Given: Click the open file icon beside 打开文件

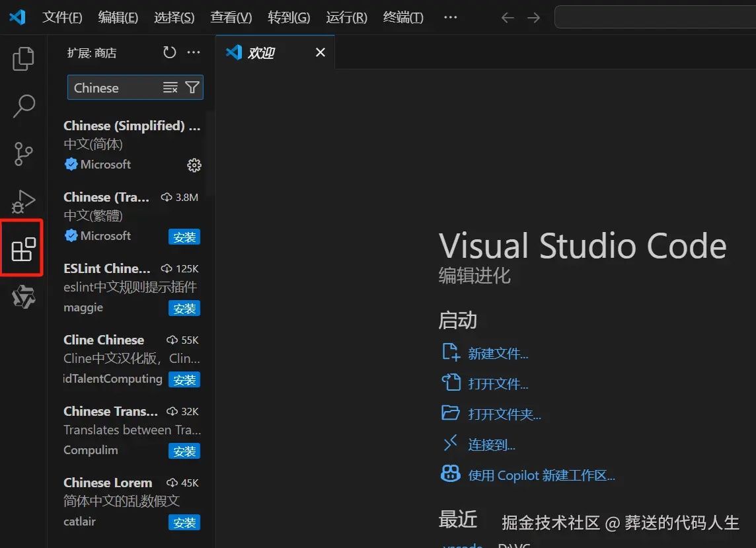Looking at the screenshot, I should click(451, 383).
